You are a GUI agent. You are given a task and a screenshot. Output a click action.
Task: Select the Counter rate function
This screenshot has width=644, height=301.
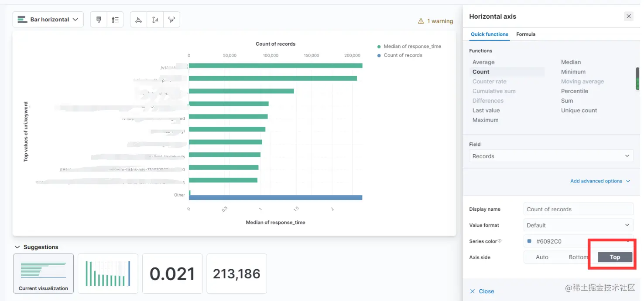coord(490,81)
